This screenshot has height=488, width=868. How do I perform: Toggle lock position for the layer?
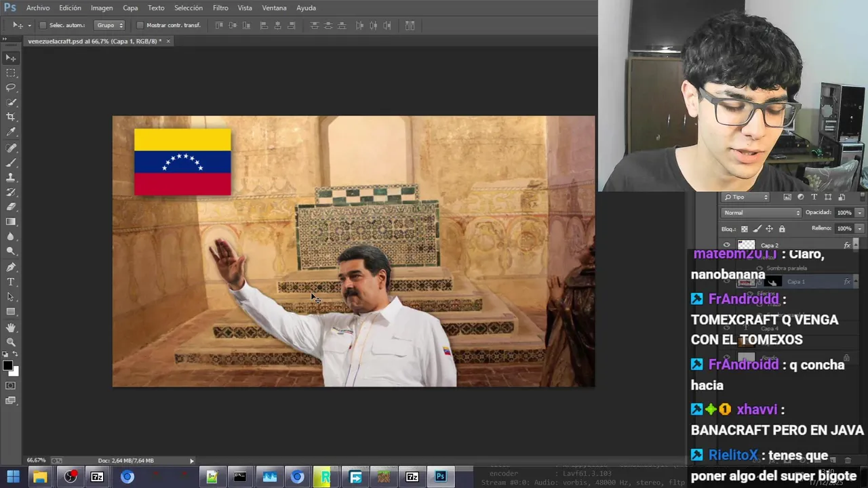click(769, 229)
